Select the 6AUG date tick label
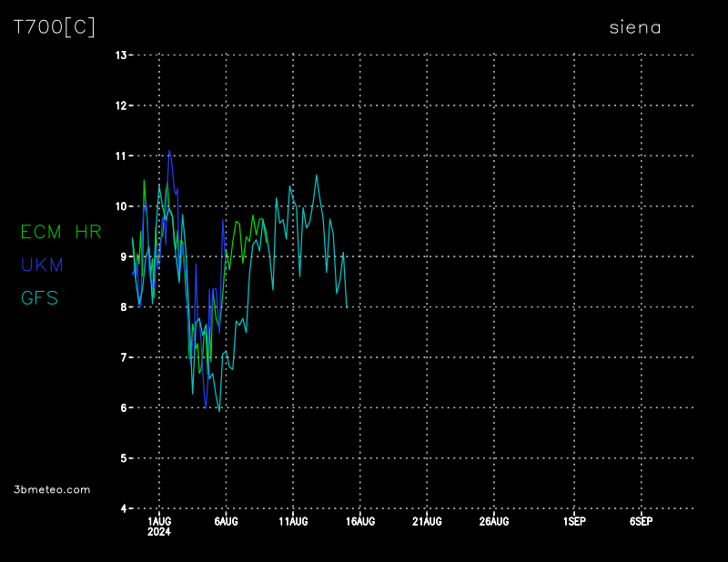728x562 pixels. point(227,521)
